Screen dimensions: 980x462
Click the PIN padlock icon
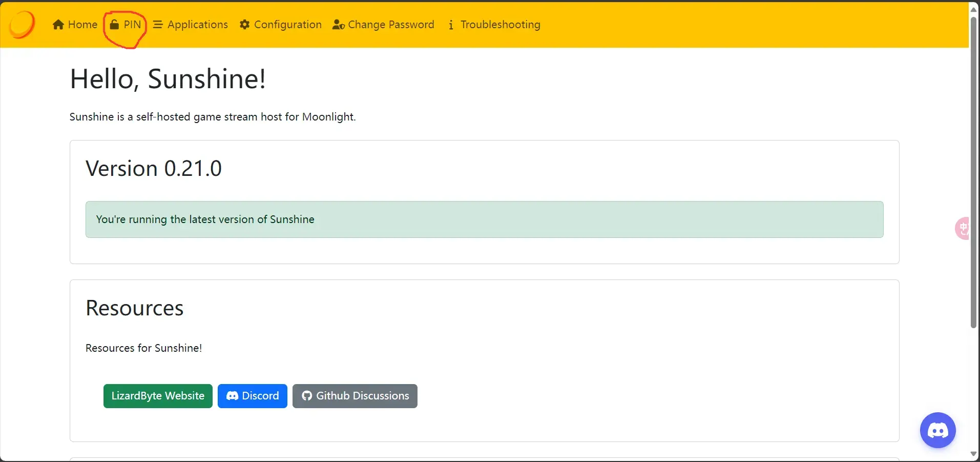115,25
